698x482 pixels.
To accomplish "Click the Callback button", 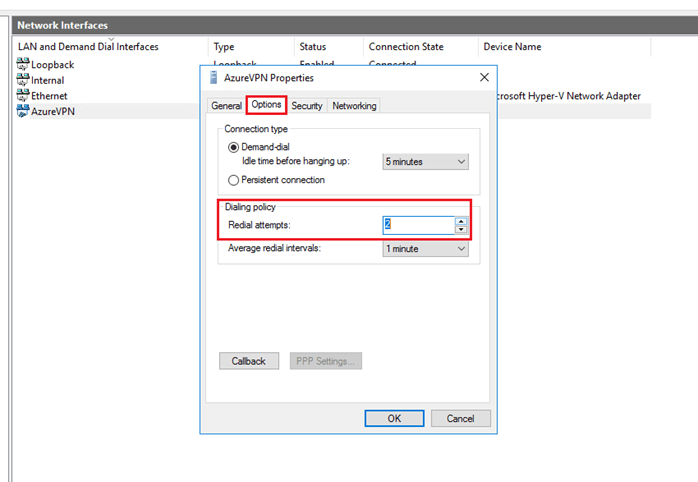I will click(x=249, y=361).
